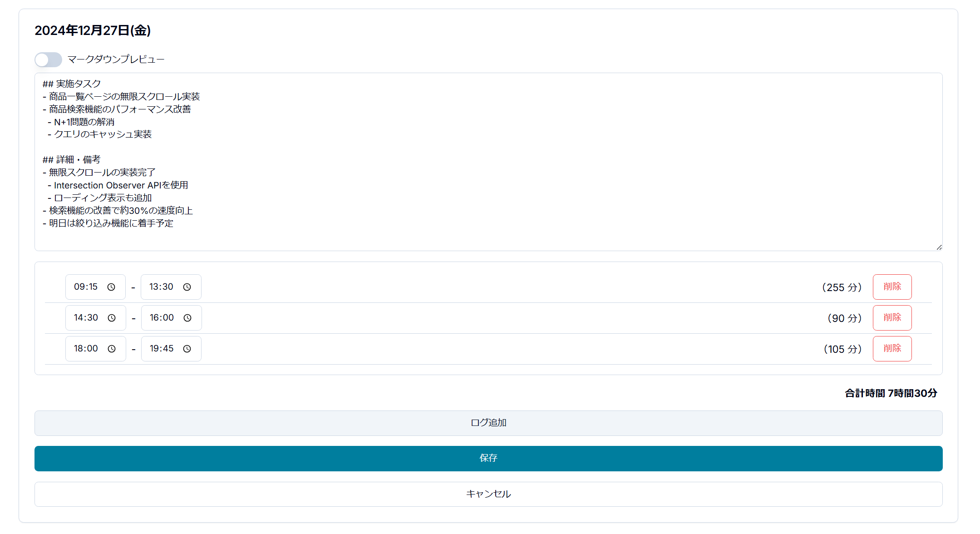Focus the 09:15 start time input
Screen dimensions: 980x534
(86, 287)
